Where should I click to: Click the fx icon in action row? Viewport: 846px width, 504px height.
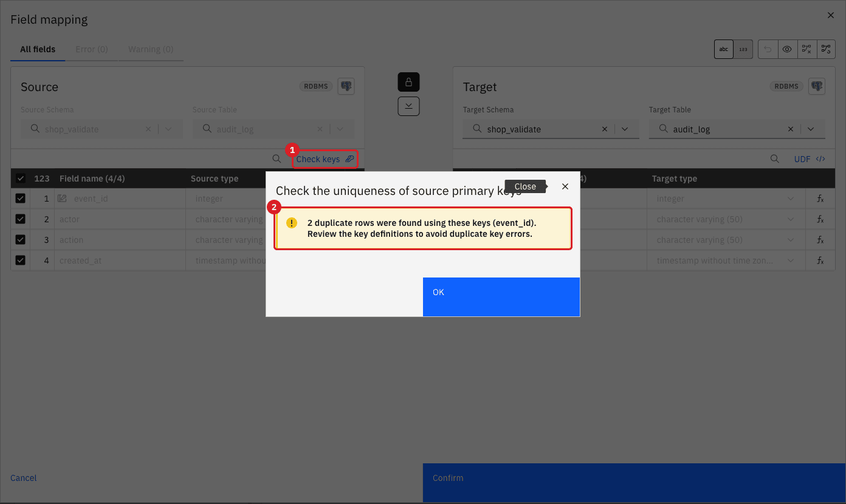coord(820,240)
